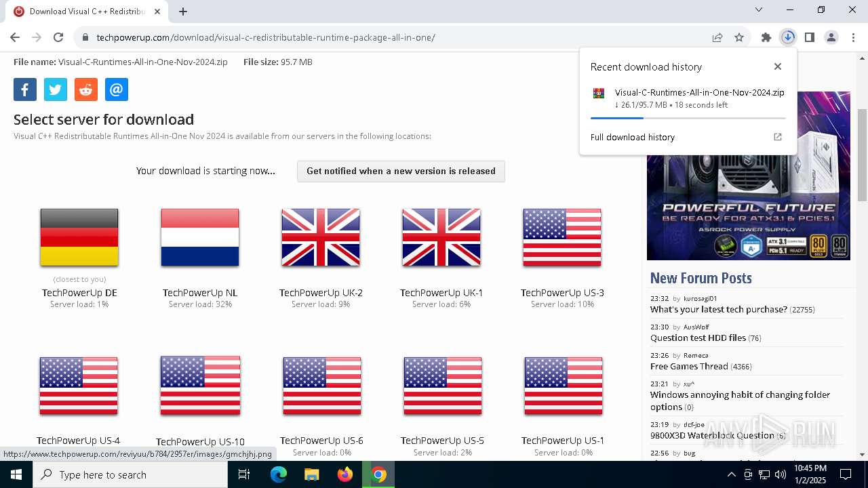The image size is (868, 488).
Task: Share page via Facebook icon
Action: [25, 89]
